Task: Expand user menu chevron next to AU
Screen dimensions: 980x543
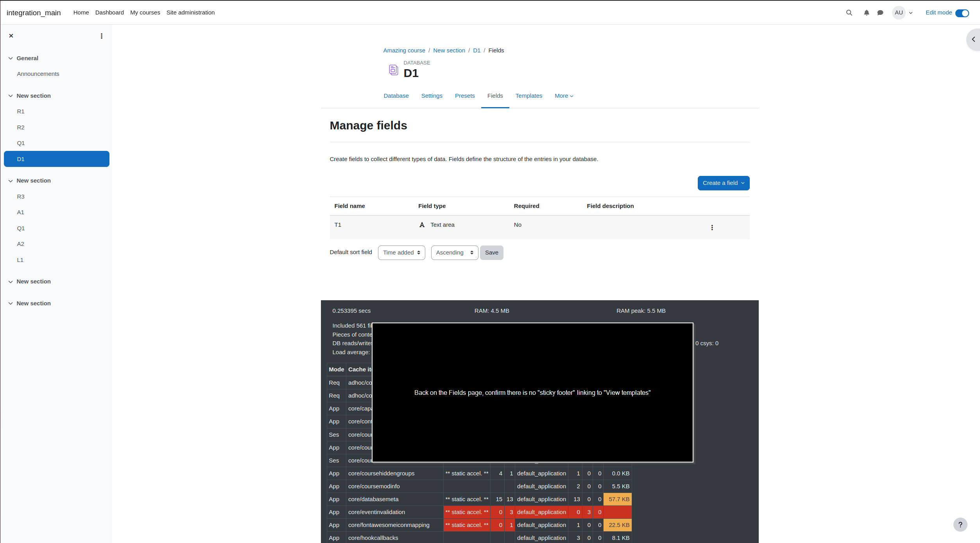Action: (x=911, y=13)
